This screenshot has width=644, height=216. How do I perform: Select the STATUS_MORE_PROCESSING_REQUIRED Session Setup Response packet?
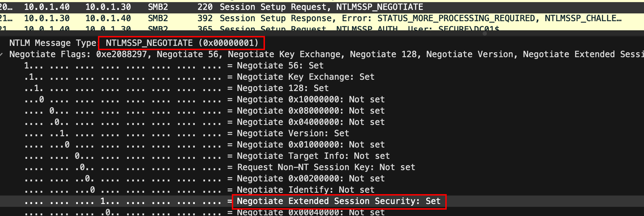coord(321,18)
